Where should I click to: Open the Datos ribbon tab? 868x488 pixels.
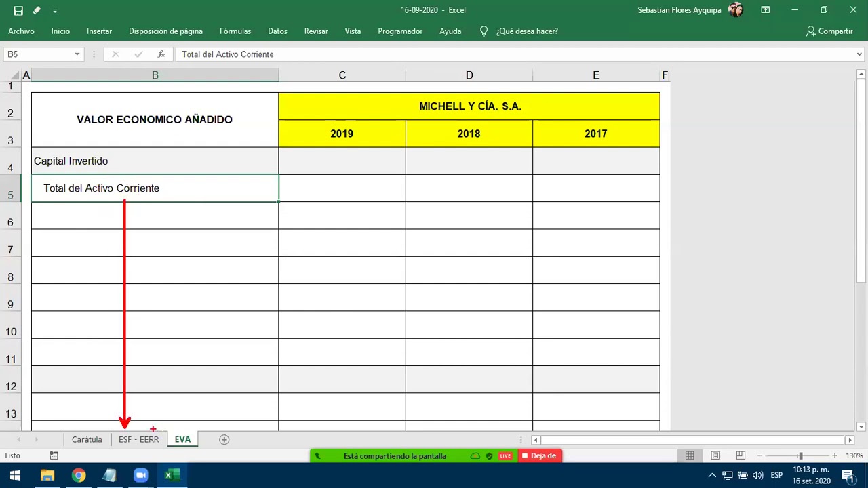tap(277, 31)
